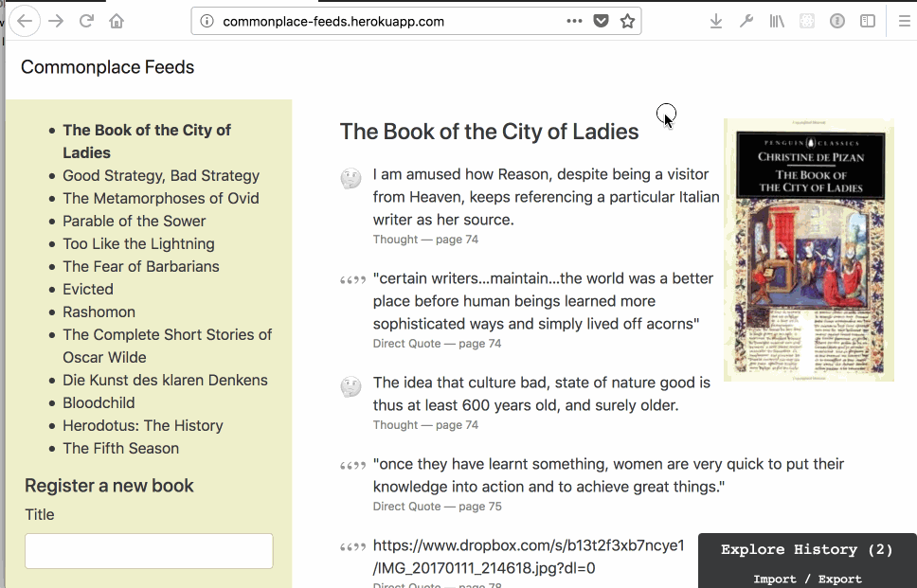Click thinking face icon beside 'culture bad' thought
Viewport: 917px width, 588px height.
tap(351, 386)
